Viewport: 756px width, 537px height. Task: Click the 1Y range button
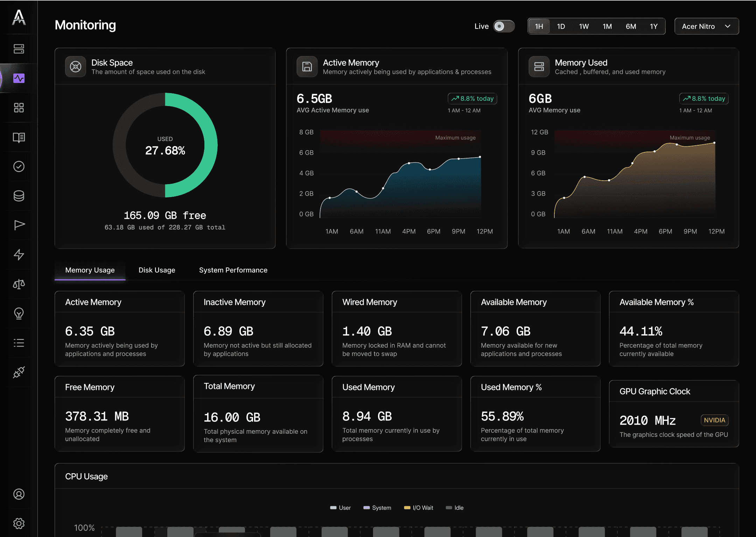pos(653,26)
